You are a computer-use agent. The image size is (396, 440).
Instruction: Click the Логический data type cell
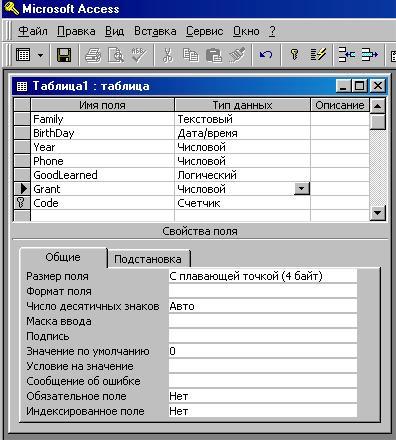point(242,175)
